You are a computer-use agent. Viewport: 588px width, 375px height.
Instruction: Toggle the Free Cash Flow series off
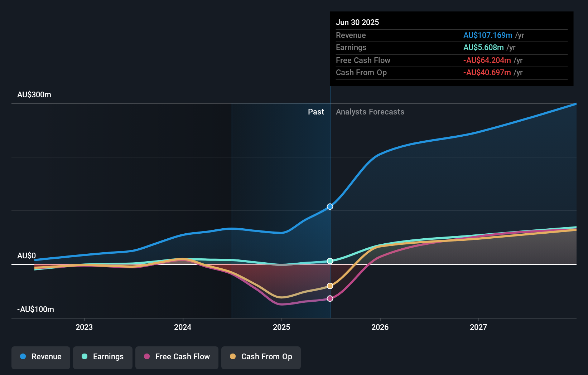(177, 357)
